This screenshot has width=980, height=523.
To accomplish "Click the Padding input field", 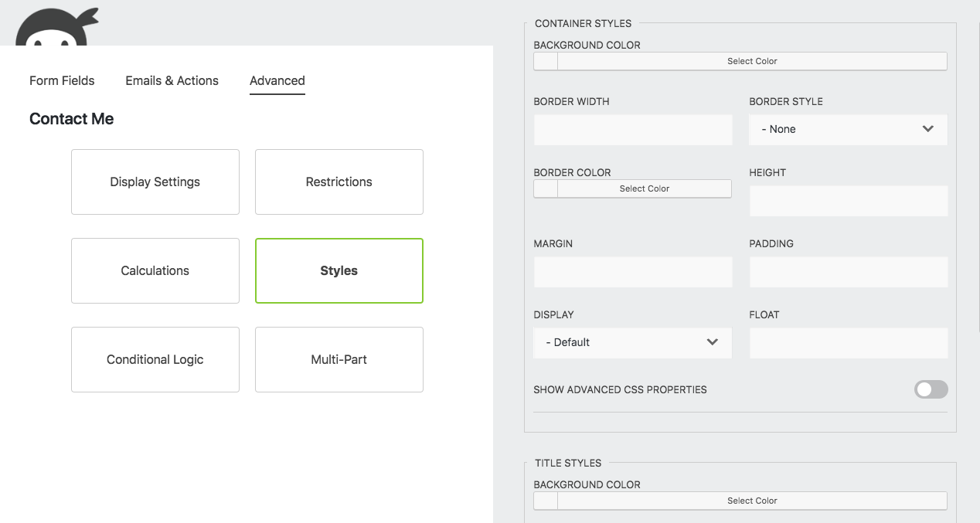I will 848,272.
